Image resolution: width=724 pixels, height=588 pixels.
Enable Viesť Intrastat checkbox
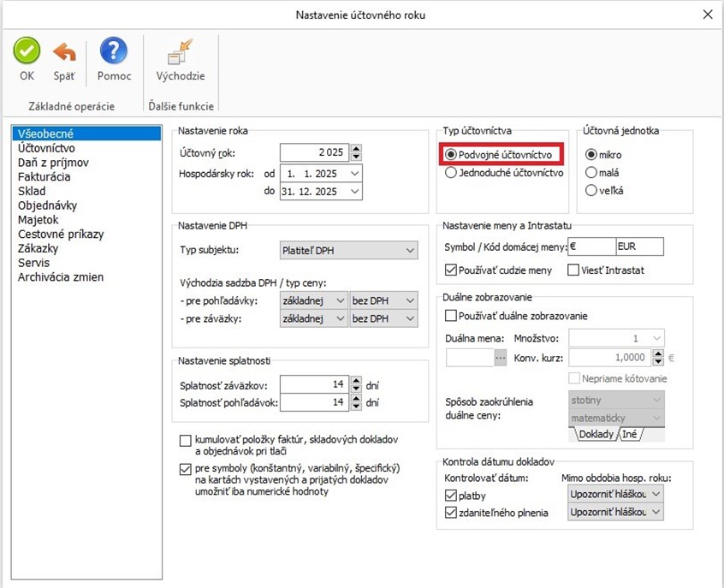(574, 270)
